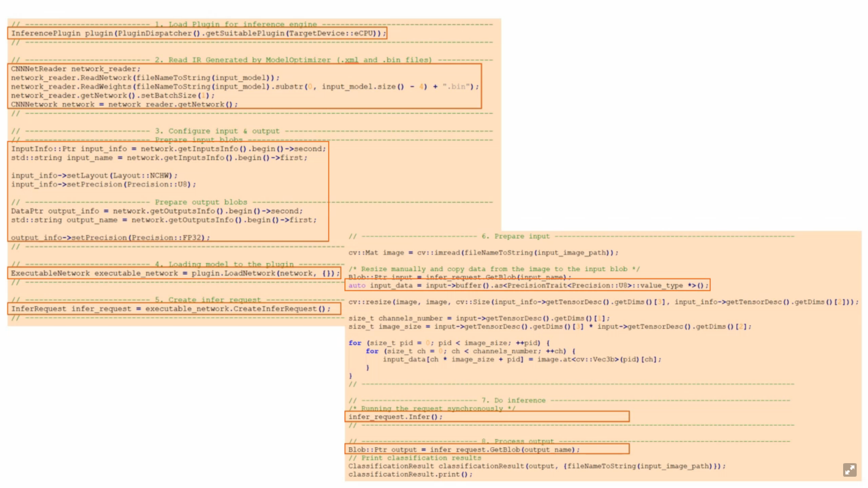Click the ExecutableNetwork LoadNetwork line
Viewport: 868px width, 488px height.
(x=175, y=273)
